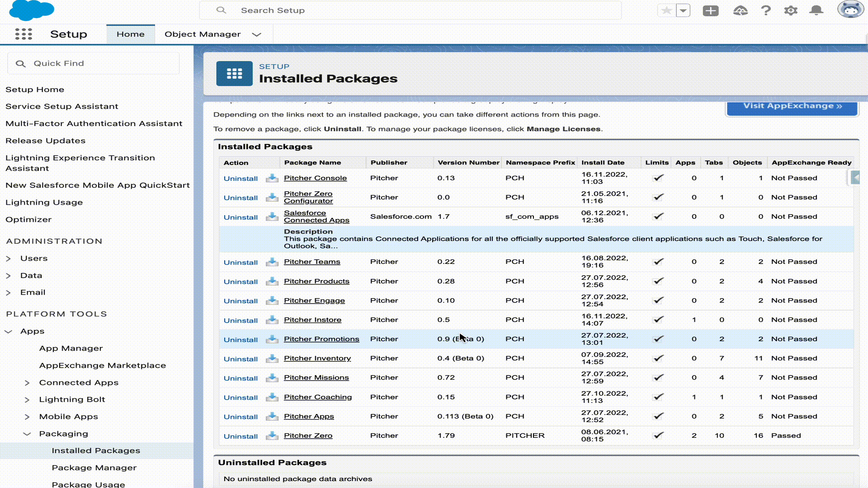Screen dimensions: 868x488
Task: Open the Help question mark icon
Action: [x=765, y=10]
